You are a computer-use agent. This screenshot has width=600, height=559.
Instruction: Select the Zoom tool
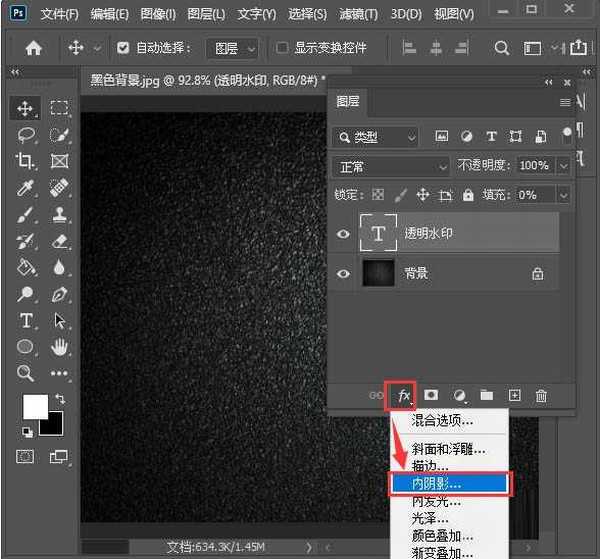[26, 373]
